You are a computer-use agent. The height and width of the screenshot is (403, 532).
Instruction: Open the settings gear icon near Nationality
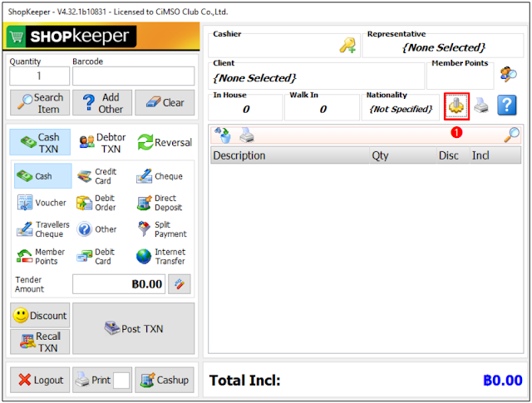(456, 106)
